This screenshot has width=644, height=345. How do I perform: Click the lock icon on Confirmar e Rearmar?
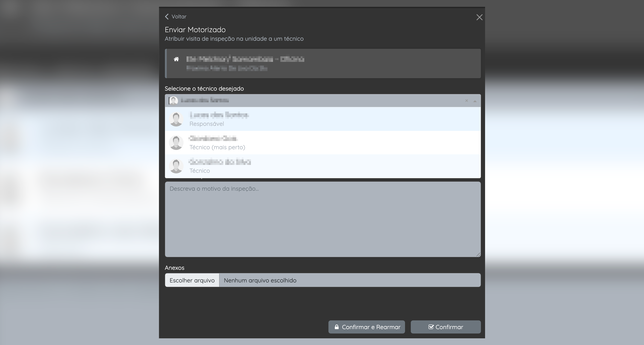point(336,327)
